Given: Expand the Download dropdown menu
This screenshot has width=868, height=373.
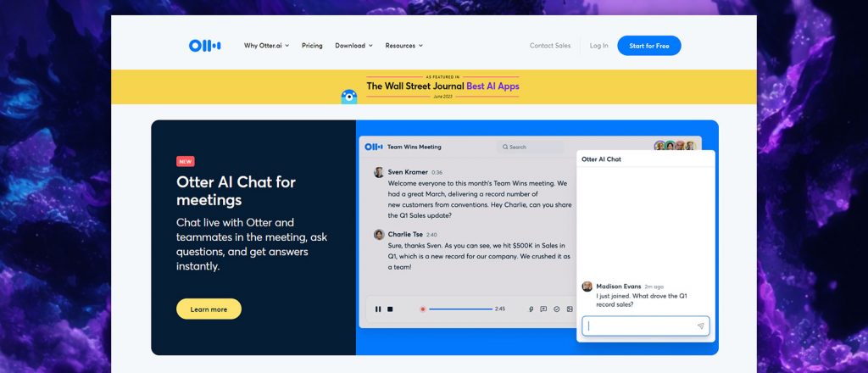Looking at the screenshot, I should click(x=353, y=46).
